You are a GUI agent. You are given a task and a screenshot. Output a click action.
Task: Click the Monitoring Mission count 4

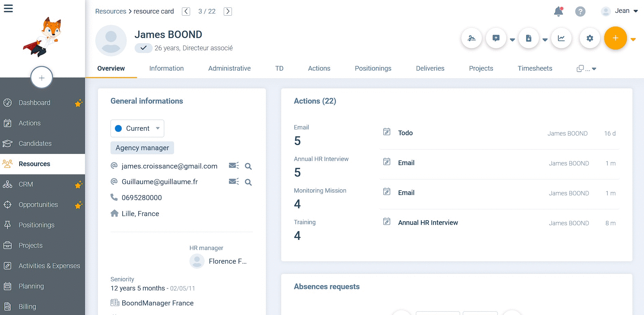[x=297, y=204]
